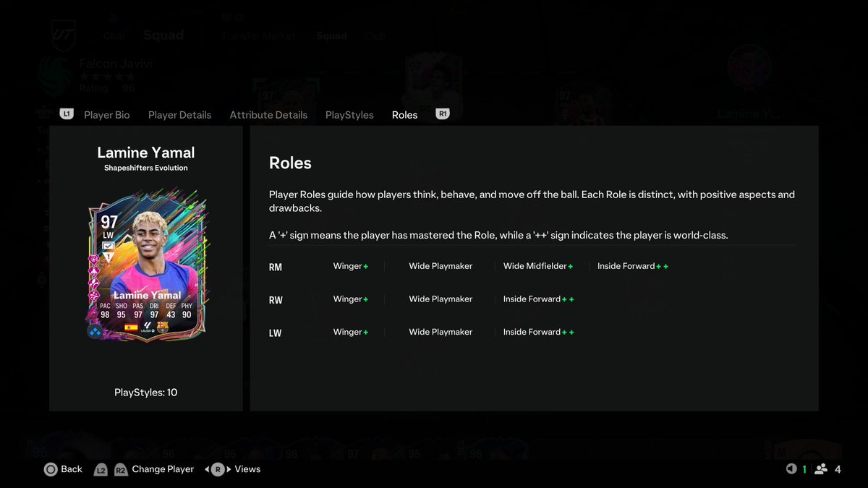Click the R2 trigger icon
This screenshot has height=488, width=868.
pyautogui.click(x=121, y=470)
